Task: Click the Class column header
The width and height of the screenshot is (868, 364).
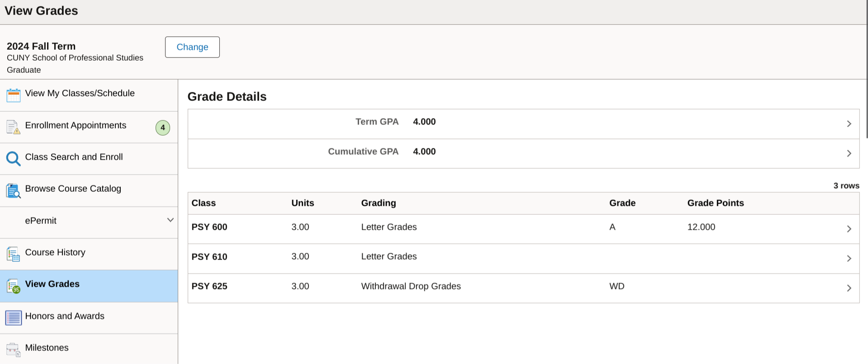Action: coord(204,203)
